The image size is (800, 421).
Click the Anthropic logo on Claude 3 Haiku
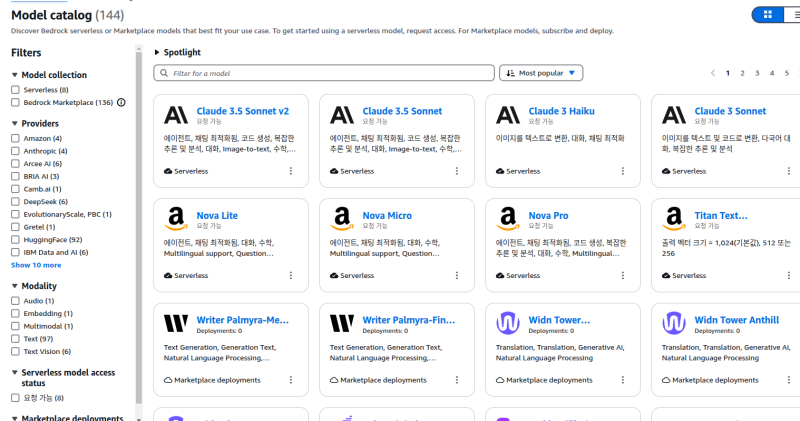pyautogui.click(x=507, y=115)
